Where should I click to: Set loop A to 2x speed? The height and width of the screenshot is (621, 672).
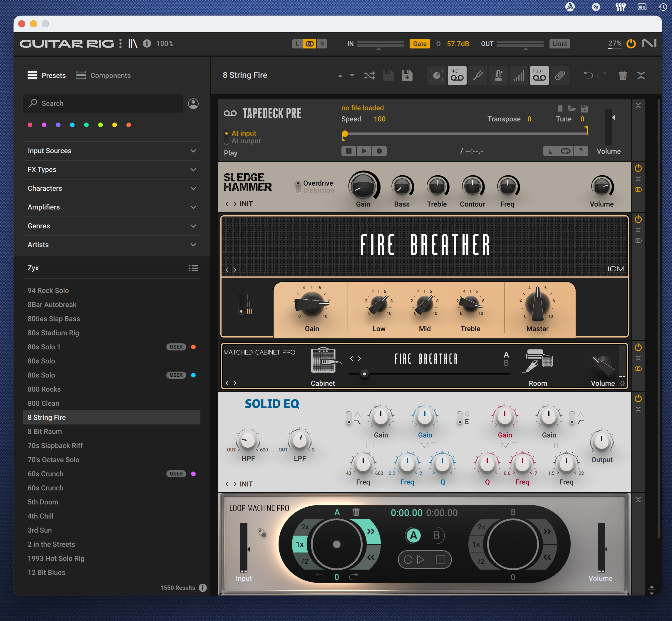point(305,527)
